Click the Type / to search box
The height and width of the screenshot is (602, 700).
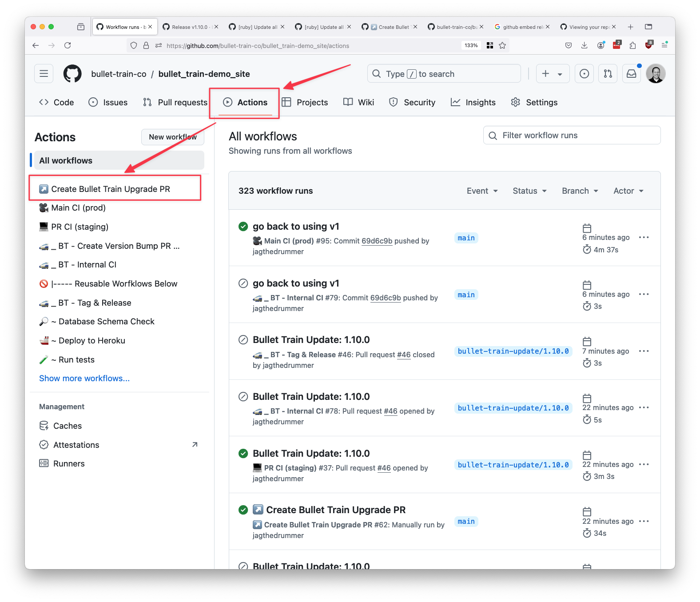[x=444, y=74]
